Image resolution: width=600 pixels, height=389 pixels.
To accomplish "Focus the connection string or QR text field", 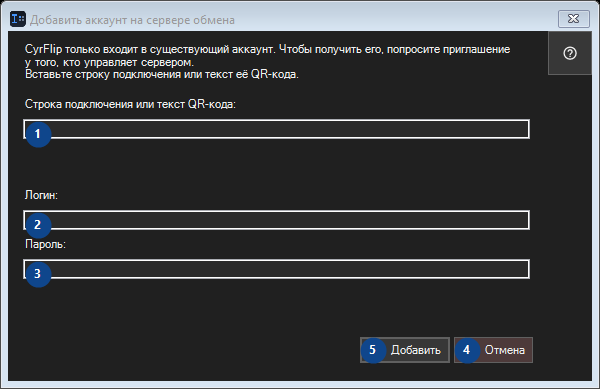I will click(x=277, y=129).
